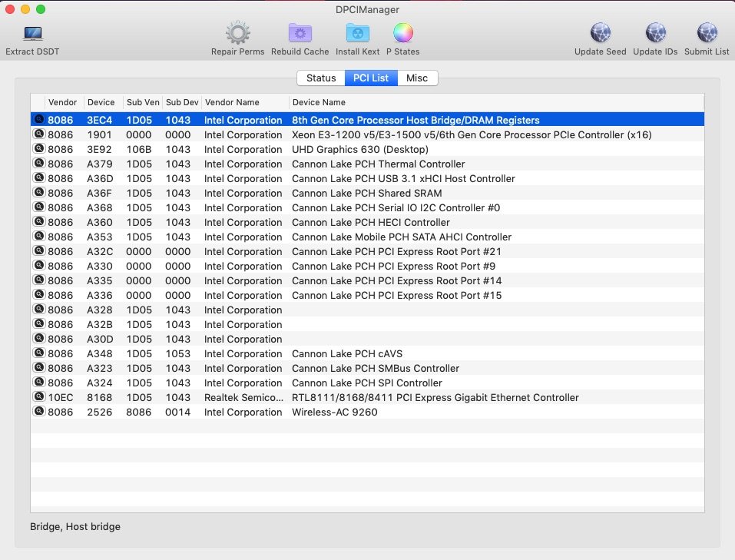
Task: Open the Install Kext tool
Action: (358, 33)
